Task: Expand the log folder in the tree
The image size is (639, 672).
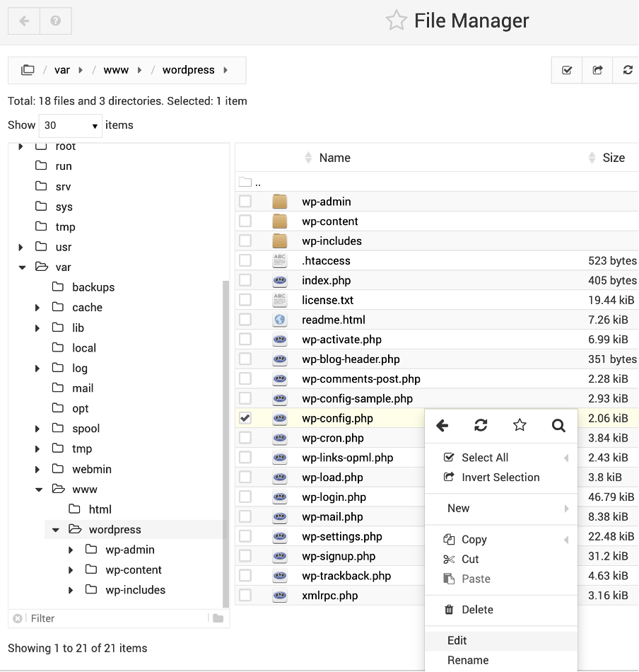Action: tap(37, 369)
